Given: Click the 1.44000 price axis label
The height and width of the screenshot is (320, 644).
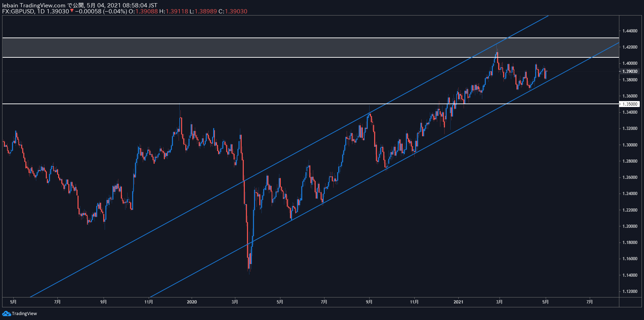Looking at the screenshot, I should (x=630, y=31).
